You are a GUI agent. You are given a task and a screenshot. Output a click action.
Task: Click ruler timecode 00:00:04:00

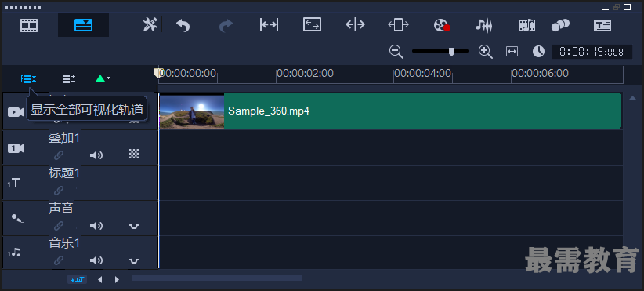point(422,74)
